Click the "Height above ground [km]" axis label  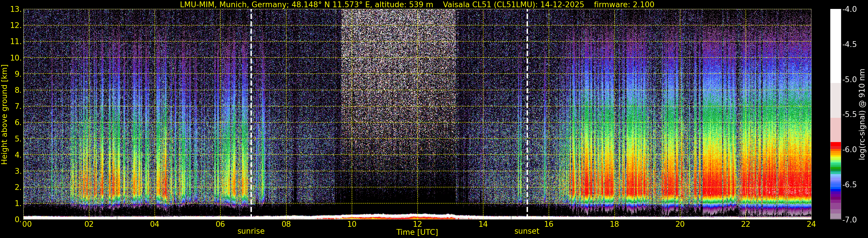[x=4, y=115]
